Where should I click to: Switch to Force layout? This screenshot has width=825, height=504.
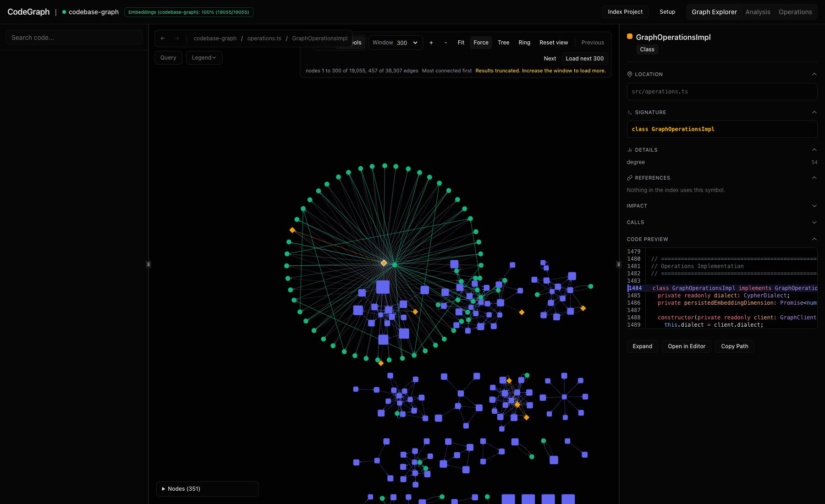coord(481,43)
